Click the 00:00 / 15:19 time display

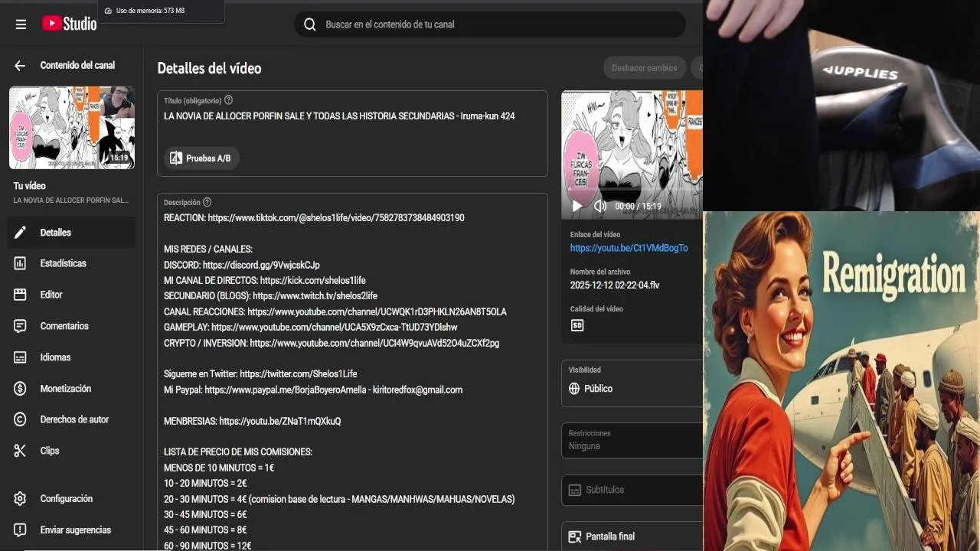point(638,207)
